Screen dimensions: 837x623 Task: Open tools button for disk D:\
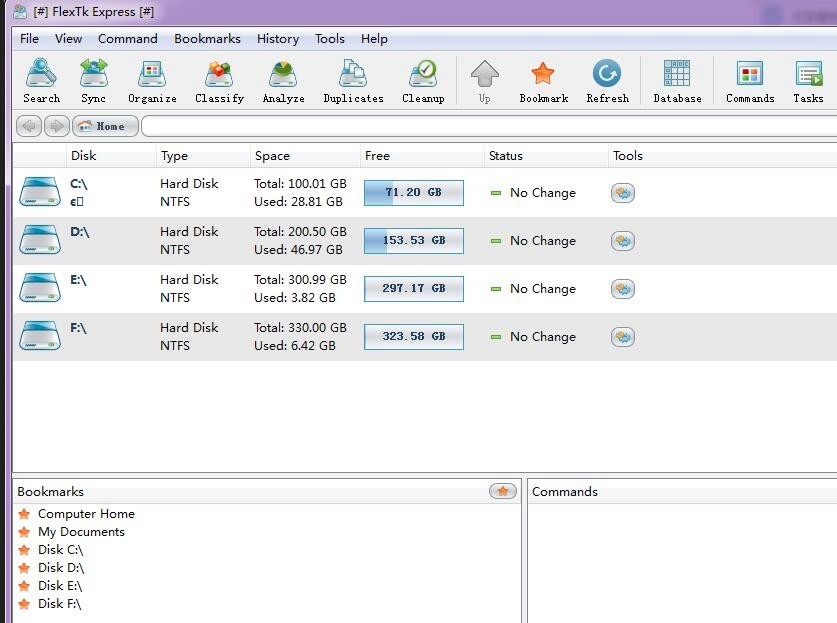[622, 241]
